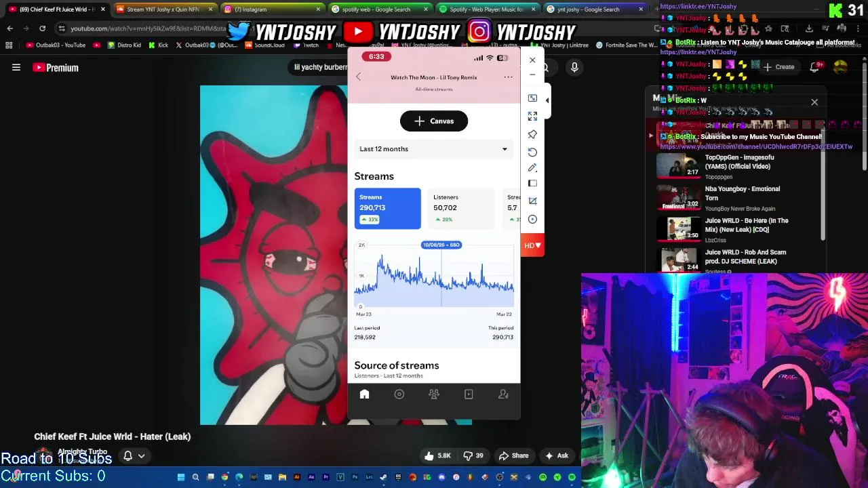
Task: Click the Share button under the video
Action: (513, 455)
